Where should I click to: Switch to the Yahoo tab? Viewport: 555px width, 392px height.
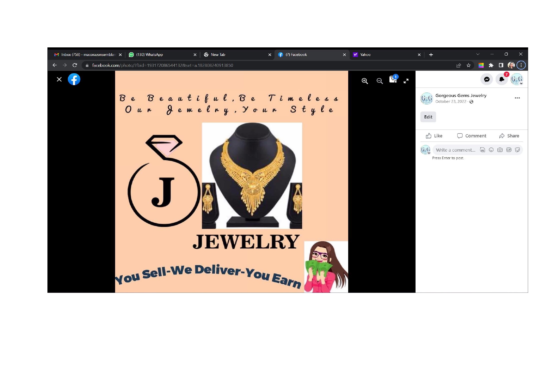(x=386, y=55)
